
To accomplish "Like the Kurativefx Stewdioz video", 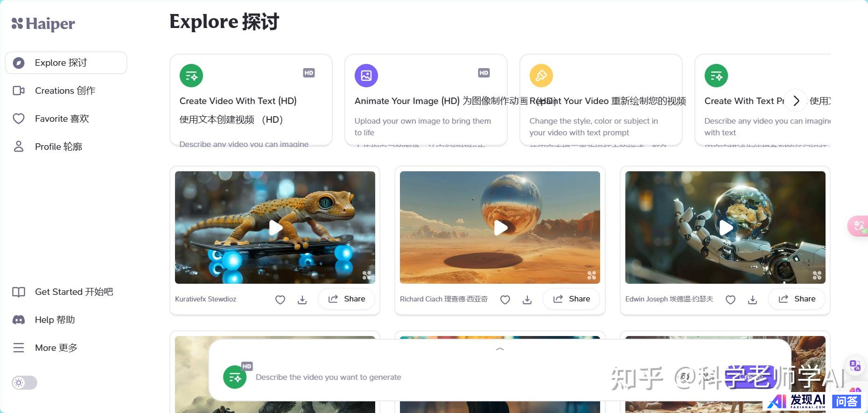I will [280, 300].
